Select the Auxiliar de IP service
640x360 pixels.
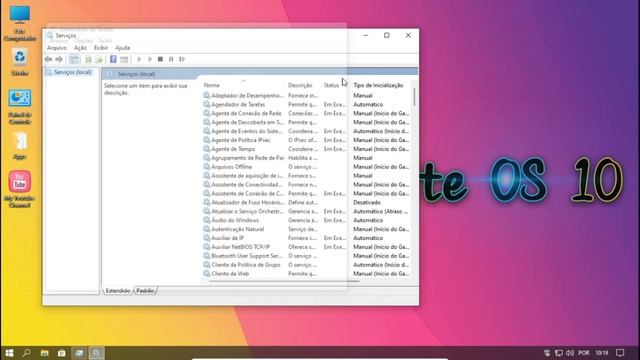coord(227,238)
